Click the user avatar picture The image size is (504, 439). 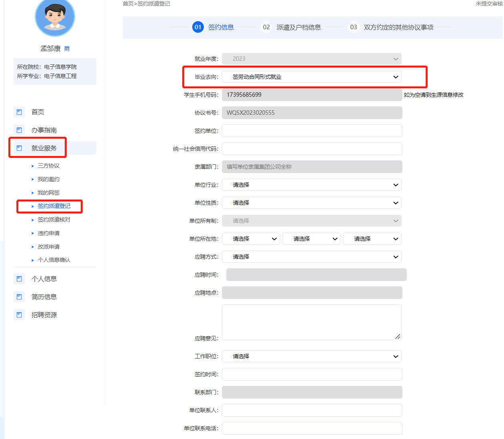click(x=55, y=18)
